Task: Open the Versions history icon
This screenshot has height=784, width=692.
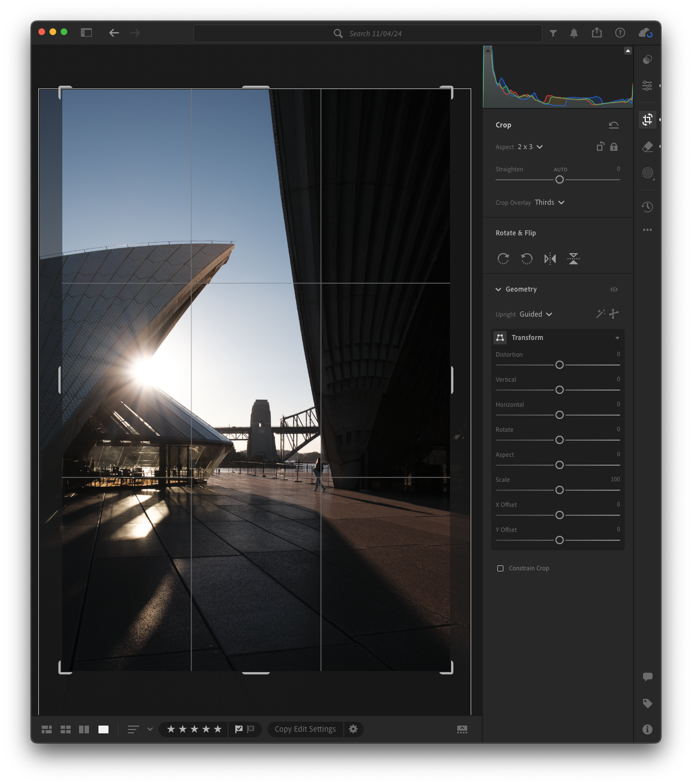Action: 647,206
